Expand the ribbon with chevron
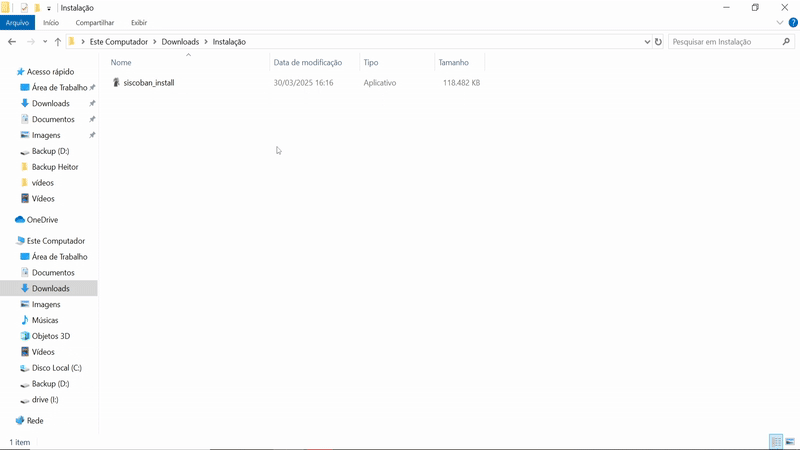This screenshot has height=450, width=800. [780, 22]
